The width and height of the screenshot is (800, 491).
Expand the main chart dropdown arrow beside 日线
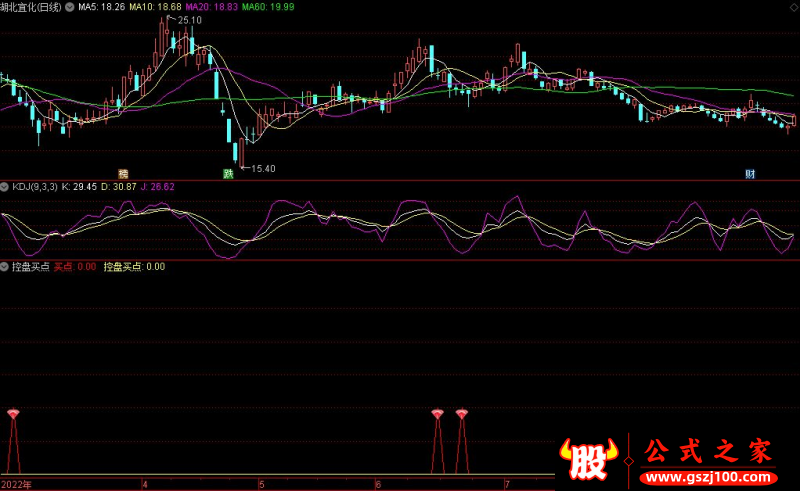[x=68, y=6]
